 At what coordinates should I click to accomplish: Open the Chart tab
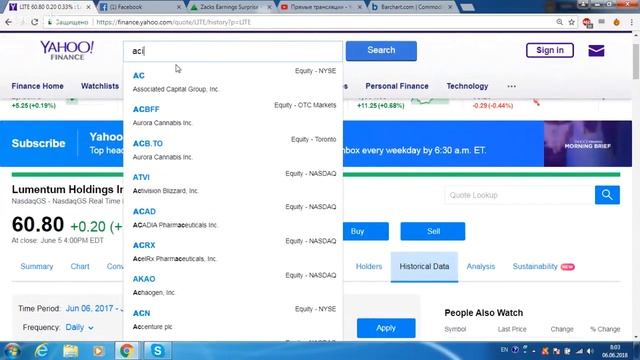pyautogui.click(x=80, y=267)
